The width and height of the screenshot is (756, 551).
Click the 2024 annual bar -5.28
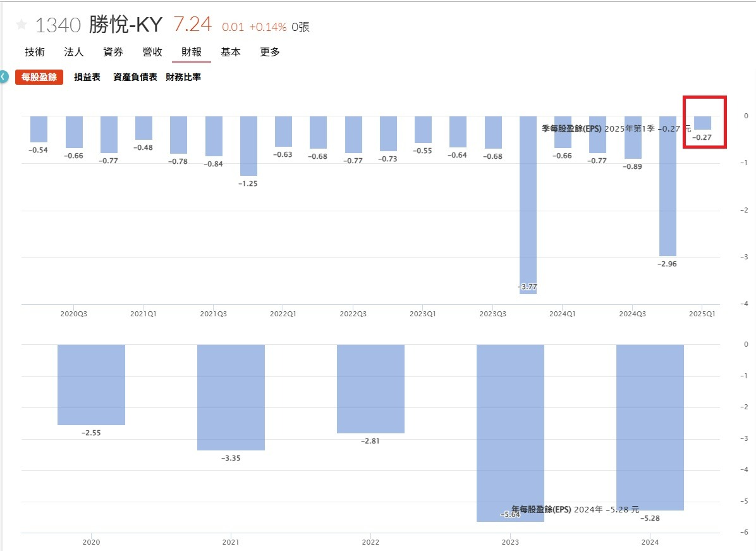click(x=650, y=428)
